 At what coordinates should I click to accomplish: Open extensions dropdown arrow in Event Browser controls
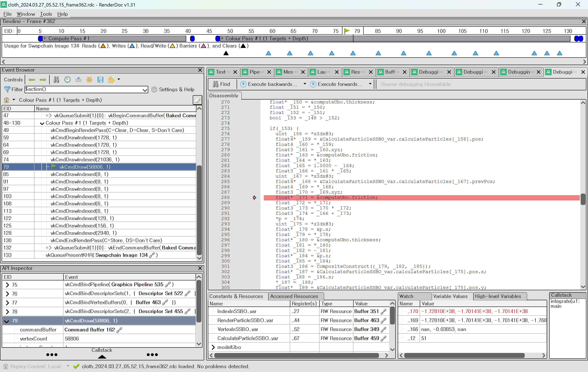coord(119,80)
